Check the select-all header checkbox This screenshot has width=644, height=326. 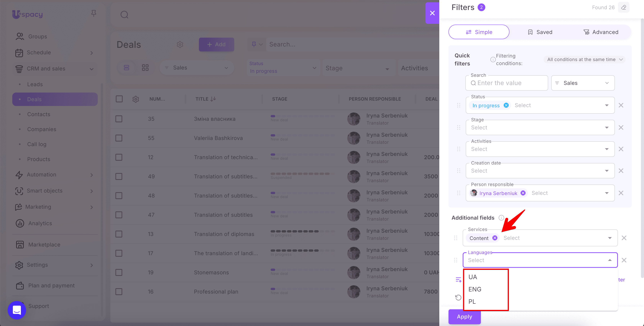(x=119, y=99)
